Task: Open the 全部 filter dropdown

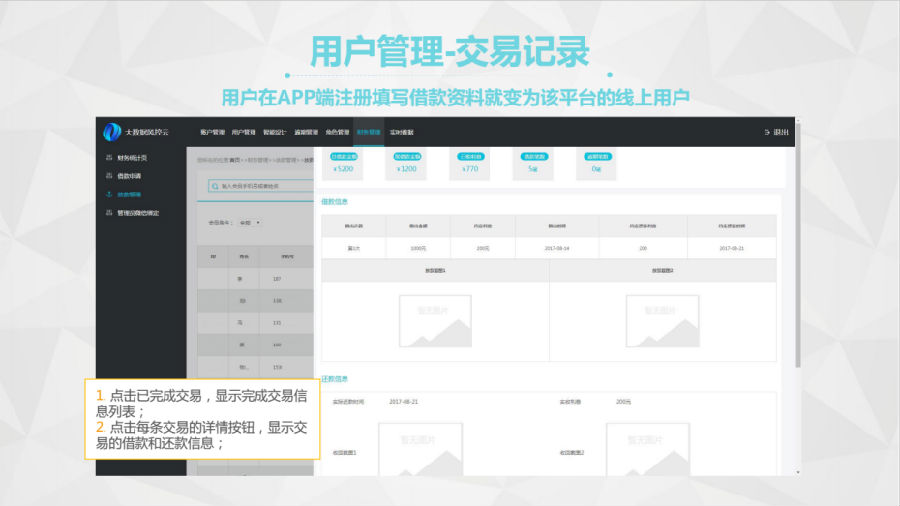Action: click(x=250, y=222)
